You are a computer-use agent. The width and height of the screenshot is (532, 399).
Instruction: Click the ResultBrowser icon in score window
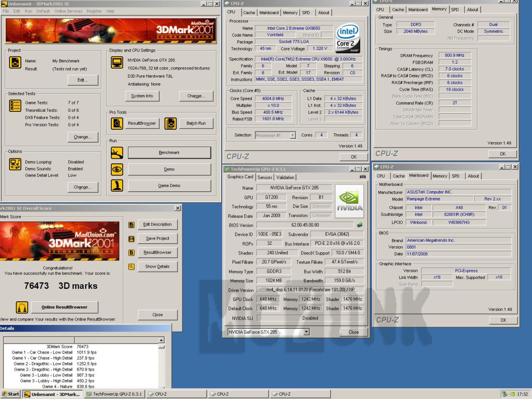coord(131,253)
